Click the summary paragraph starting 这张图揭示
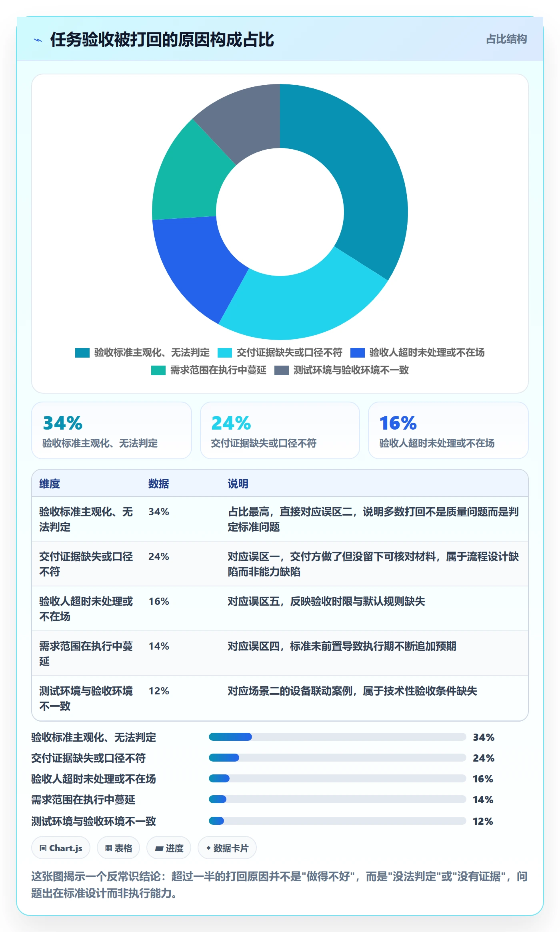The height and width of the screenshot is (932, 560). (x=280, y=884)
